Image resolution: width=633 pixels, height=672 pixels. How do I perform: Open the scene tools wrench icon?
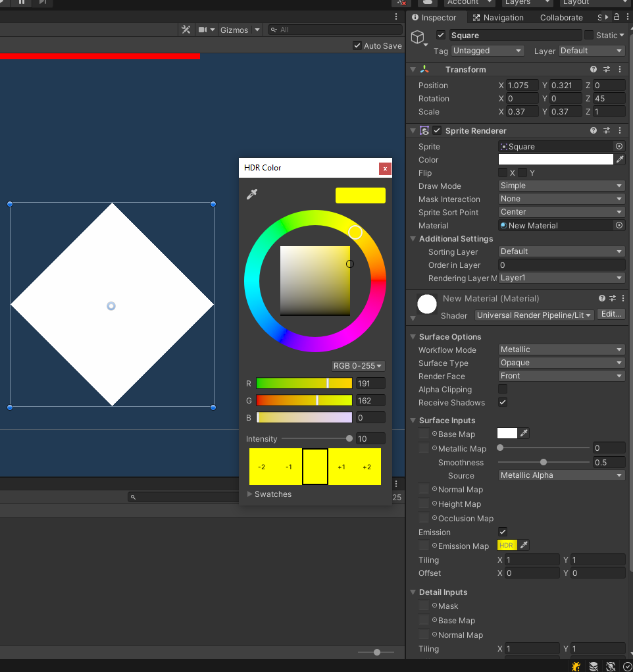click(x=186, y=30)
